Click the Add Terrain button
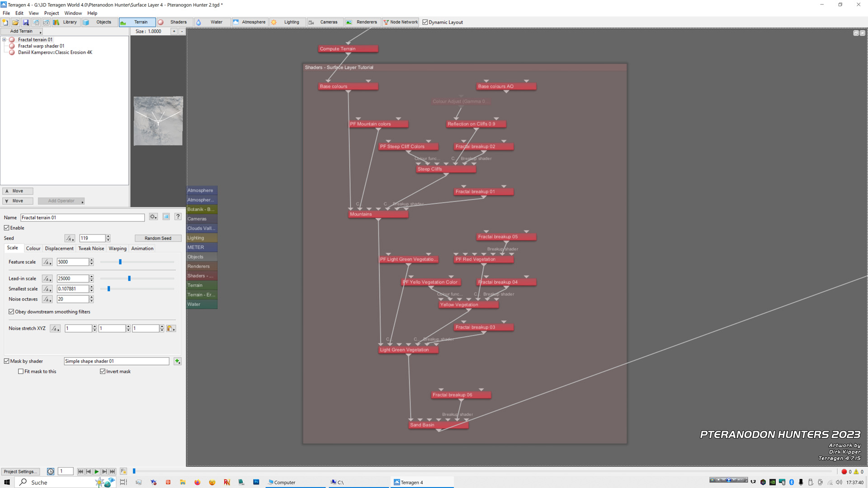Viewport: 868px width, 488px height. pyautogui.click(x=21, y=30)
